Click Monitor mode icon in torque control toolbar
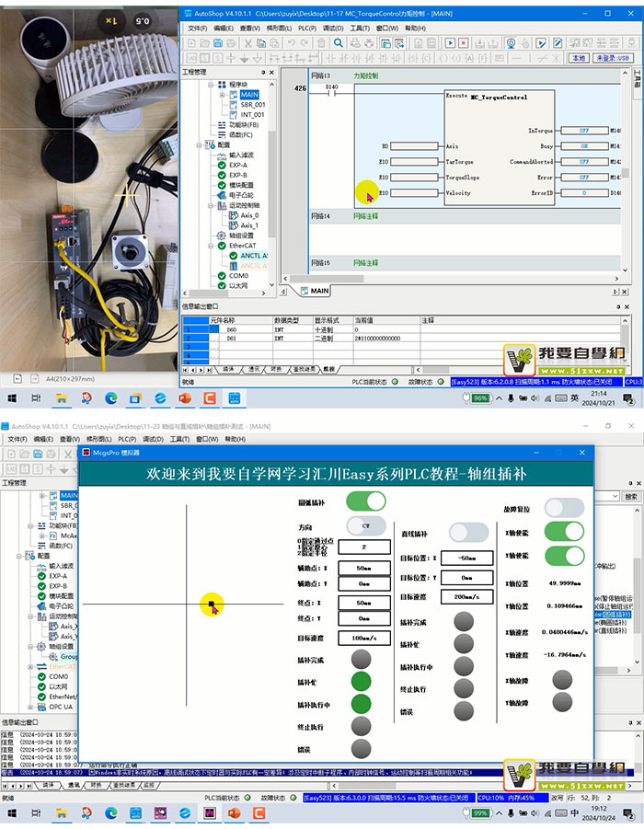The width and height of the screenshot is (644, 829). 511,43
